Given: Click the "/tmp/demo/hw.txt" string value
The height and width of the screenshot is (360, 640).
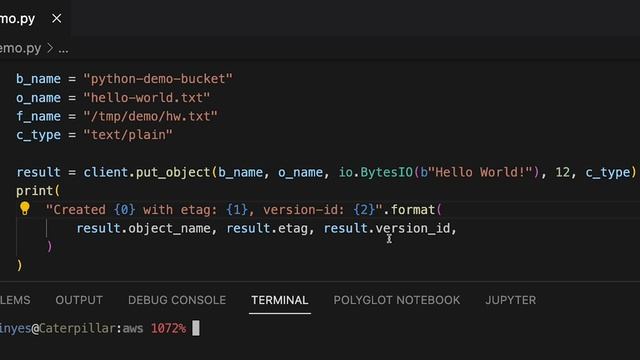Looking at the screenshot, I should point(150,116).
